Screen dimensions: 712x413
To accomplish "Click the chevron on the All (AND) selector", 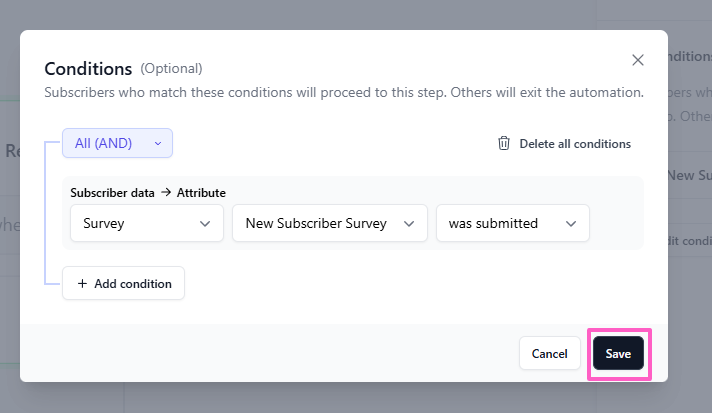I will click(158, 143).
